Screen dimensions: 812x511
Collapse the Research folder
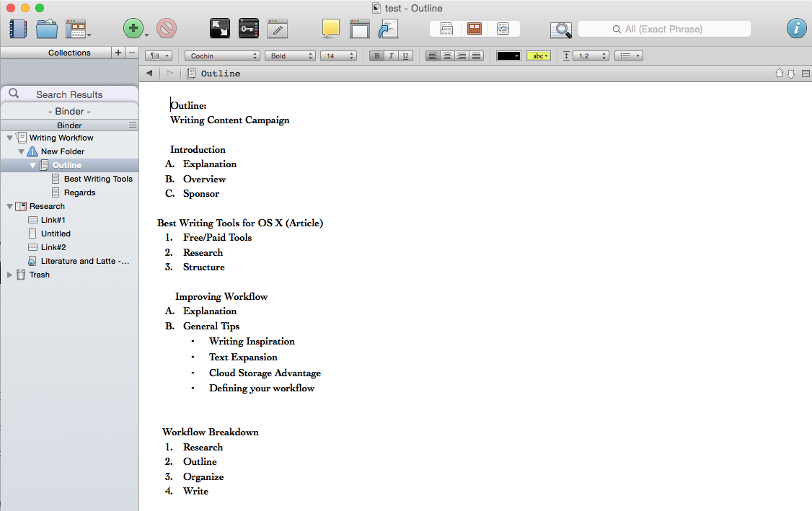coord(10,206)
